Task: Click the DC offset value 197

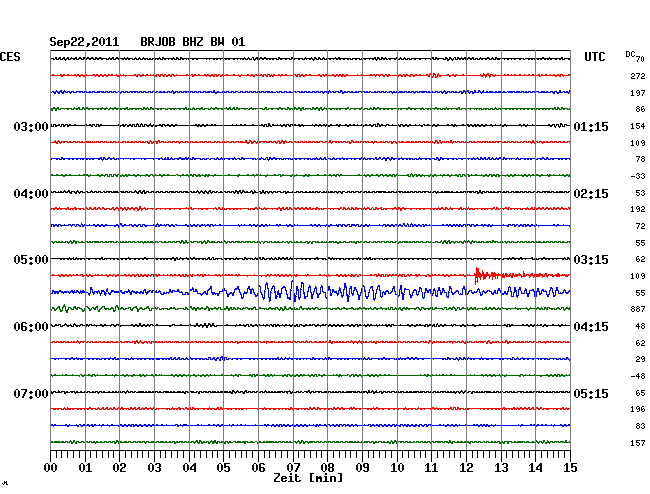Action: click(638, 93)
